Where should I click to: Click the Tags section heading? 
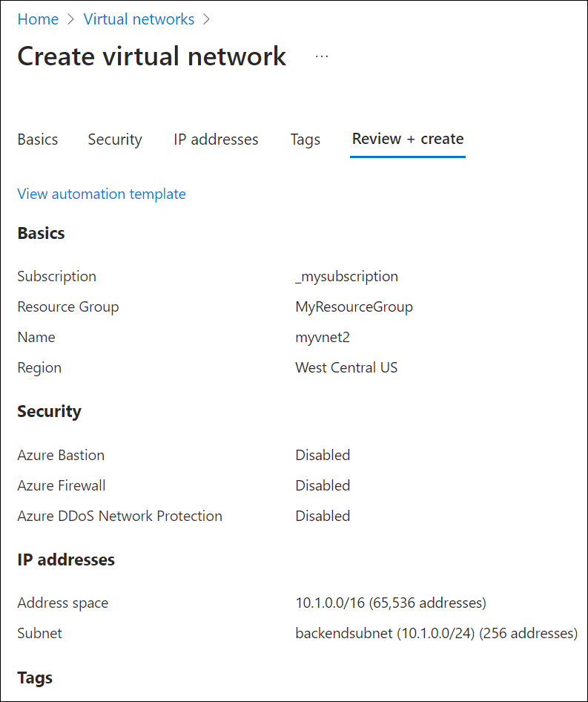[x=34, y=678]
